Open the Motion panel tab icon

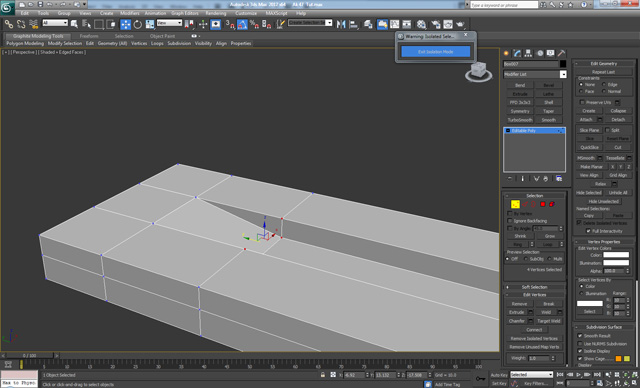[x=540, y=53]
